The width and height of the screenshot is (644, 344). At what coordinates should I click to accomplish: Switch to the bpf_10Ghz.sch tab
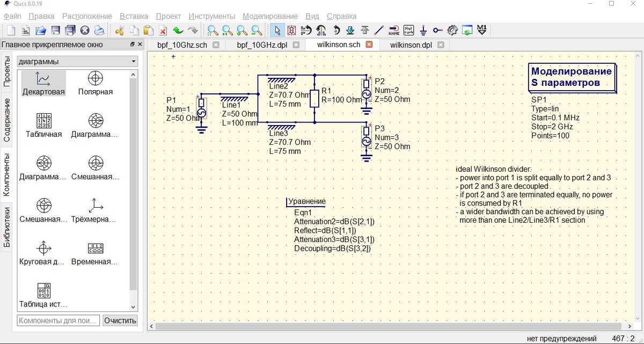182,45
